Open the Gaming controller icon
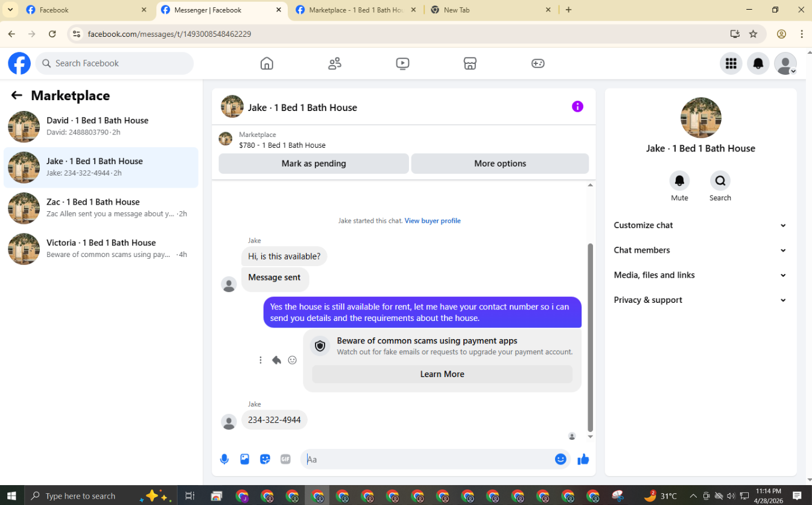812x505 pixels. click(x=538, y=63)
